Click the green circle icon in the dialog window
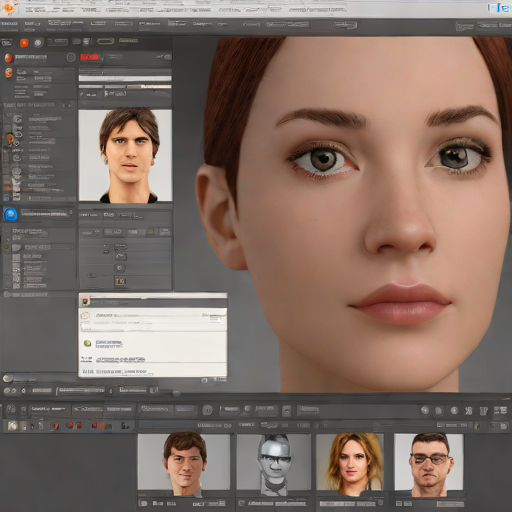512x512 pixels. 87,343
